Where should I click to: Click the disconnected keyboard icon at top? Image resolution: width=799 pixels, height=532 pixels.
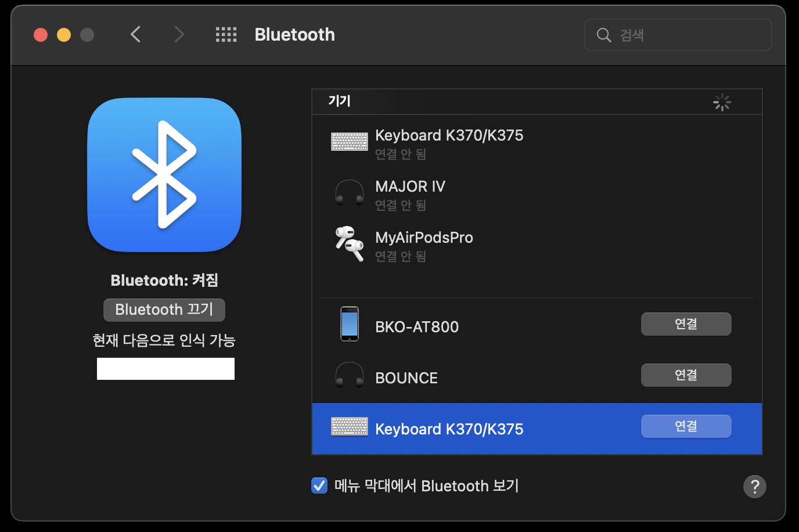click(350, 142)
